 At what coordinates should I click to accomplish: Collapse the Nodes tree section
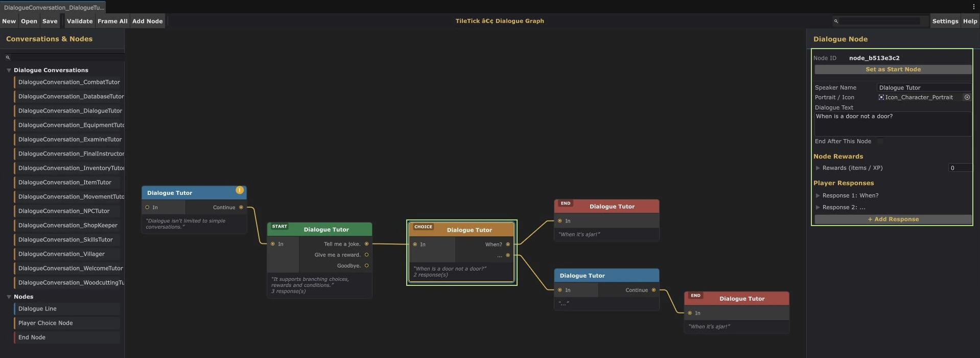tap(9, 297)
